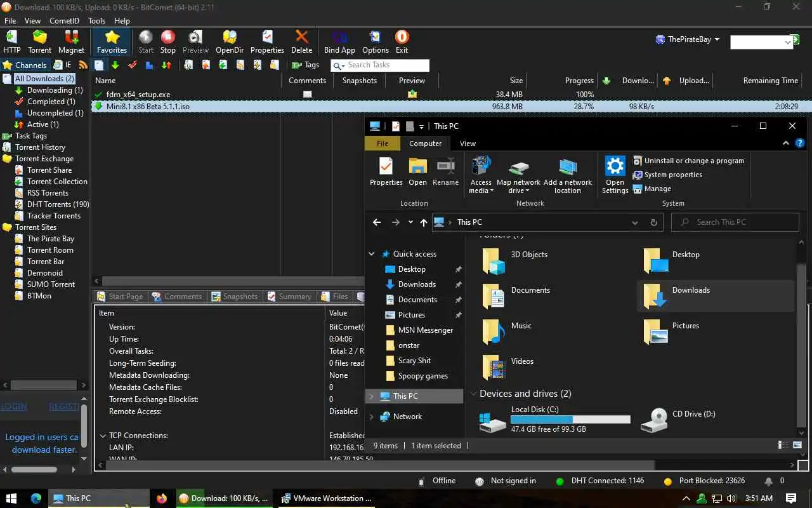
Task: Click the Tags icon in the task filter bar
Action: coord(305,65)
